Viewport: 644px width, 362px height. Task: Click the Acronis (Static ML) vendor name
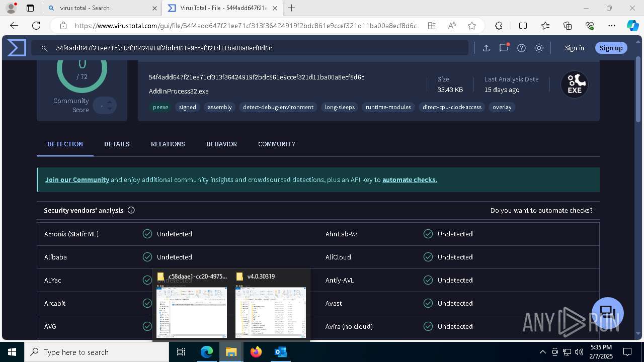(71, 234)
